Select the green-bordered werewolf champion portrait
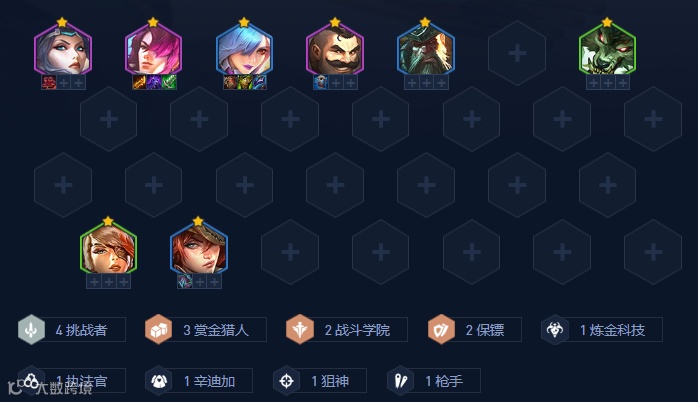 click(x=607, y=50)
